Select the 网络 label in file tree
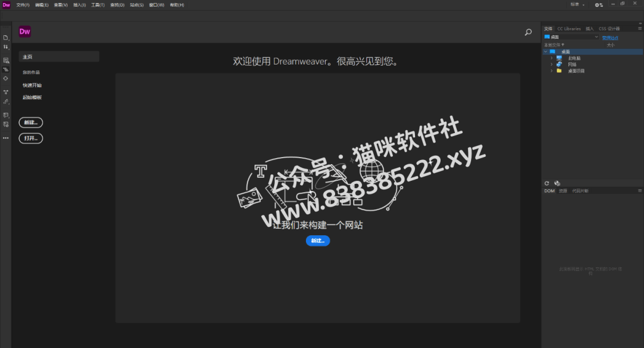 click(x=572, y=64)
